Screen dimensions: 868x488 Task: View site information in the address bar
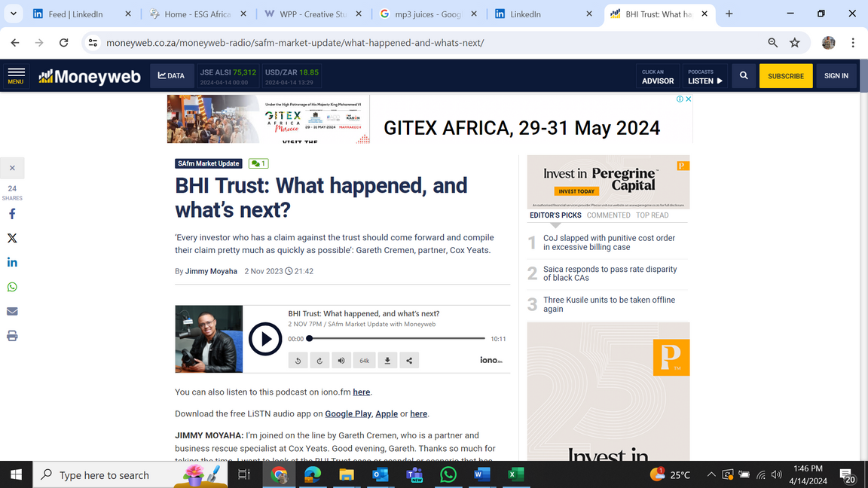point(93,43)
